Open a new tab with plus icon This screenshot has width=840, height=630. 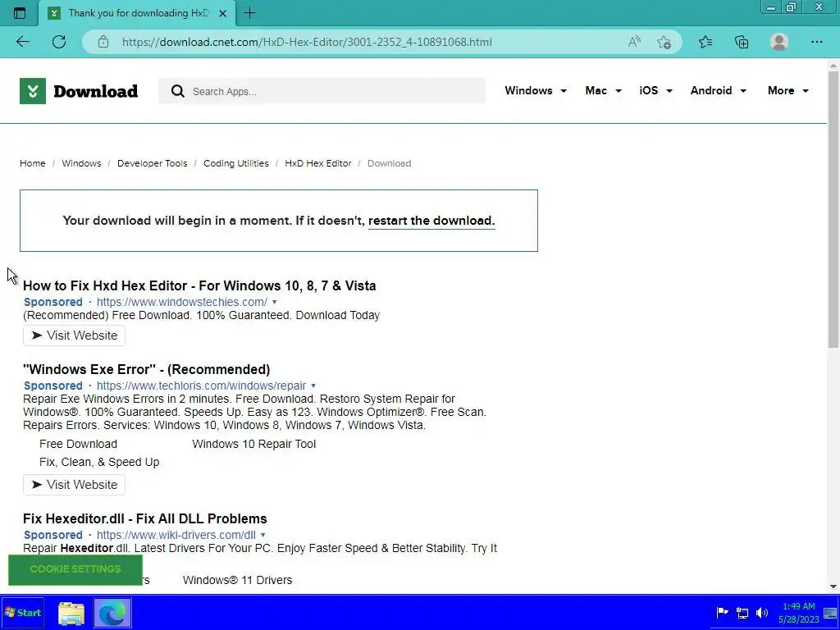tap(249, 13)
